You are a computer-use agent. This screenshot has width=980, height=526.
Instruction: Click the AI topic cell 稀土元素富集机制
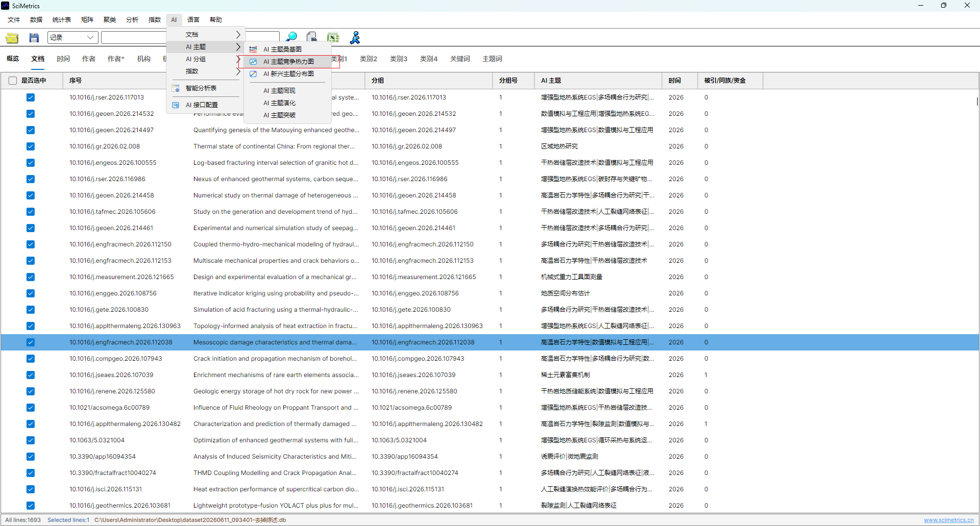(x=566, y=375)
